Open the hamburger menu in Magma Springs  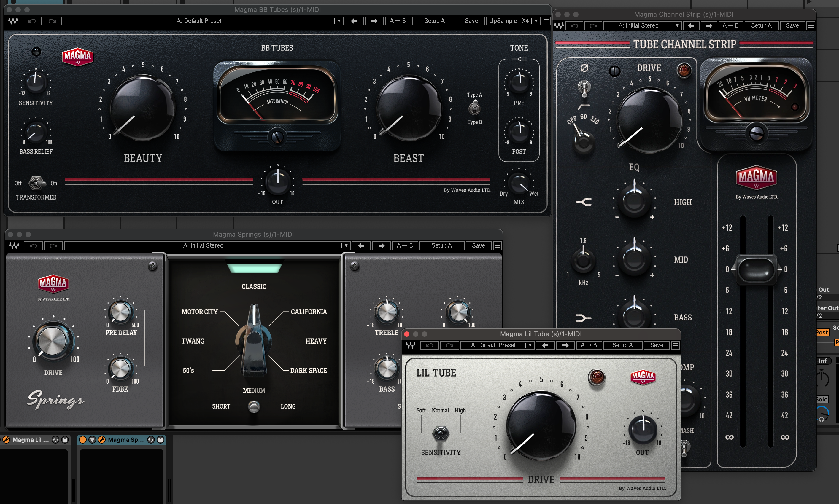click(498, 246)
